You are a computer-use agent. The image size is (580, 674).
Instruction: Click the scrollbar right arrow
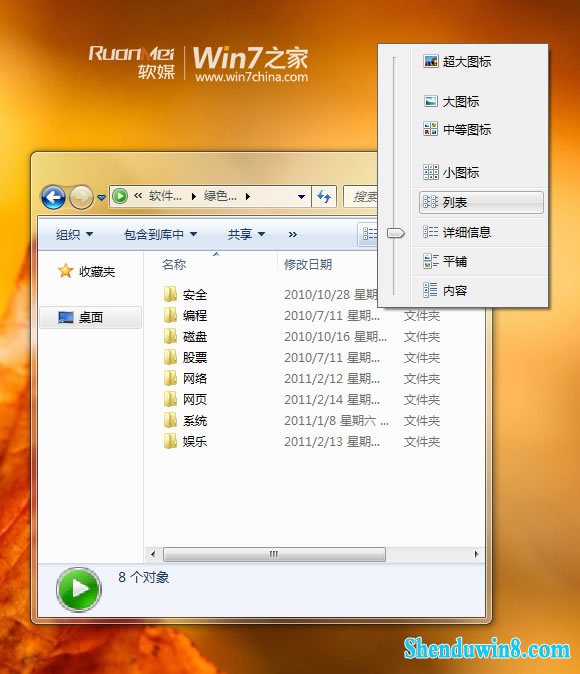click(476, 554)
